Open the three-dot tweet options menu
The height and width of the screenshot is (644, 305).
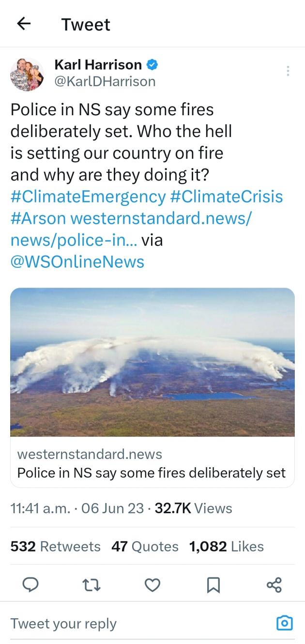pos(288,71)
